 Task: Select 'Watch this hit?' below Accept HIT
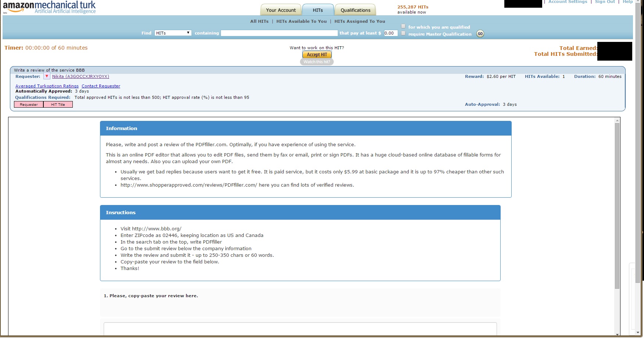316,62
